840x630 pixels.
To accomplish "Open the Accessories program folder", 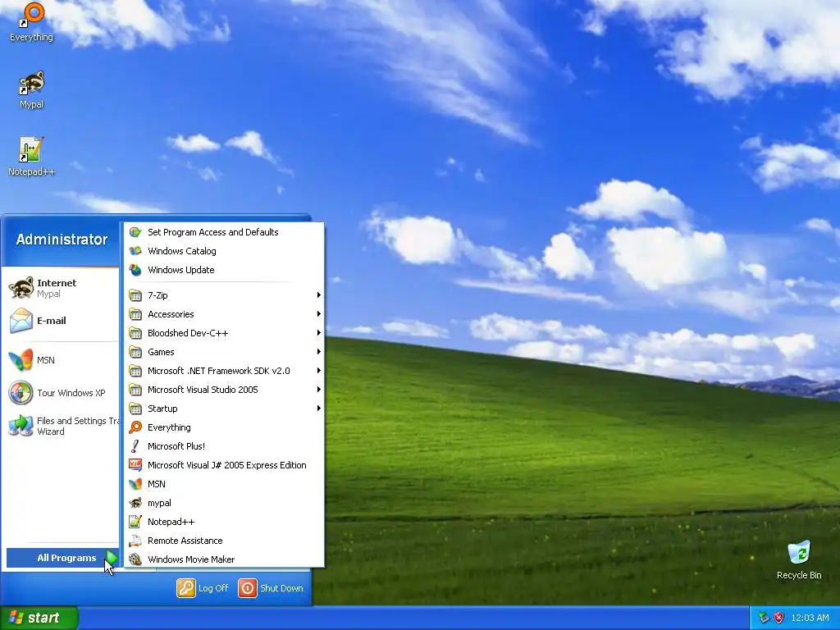I will (x=225, y=314).
